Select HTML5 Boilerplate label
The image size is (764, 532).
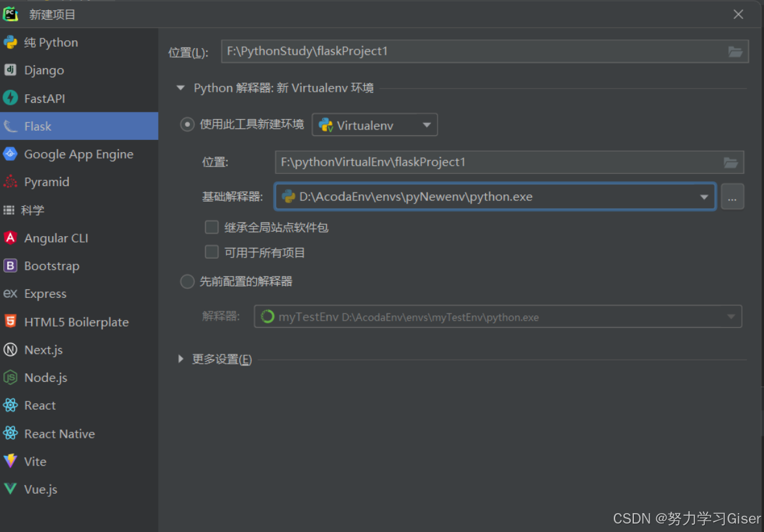point(77,322)
